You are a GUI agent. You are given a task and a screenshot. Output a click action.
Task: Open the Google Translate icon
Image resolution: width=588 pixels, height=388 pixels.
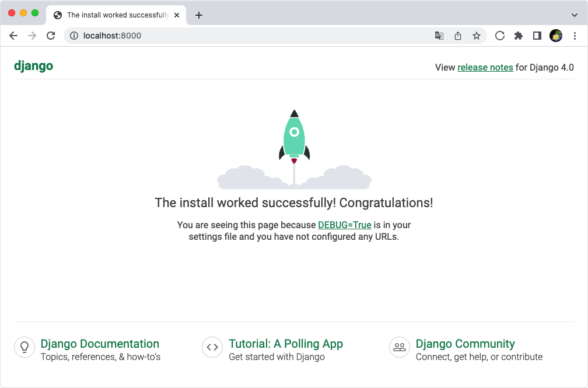click(x=439, y=36)
